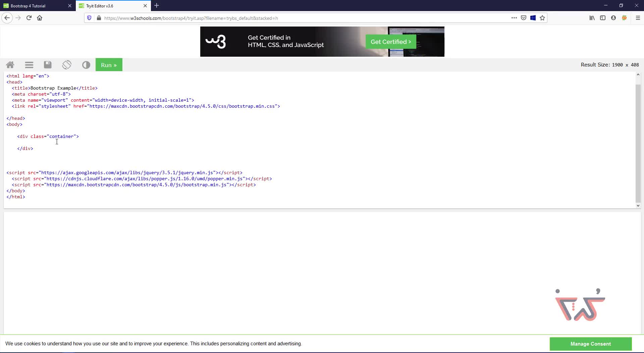Screen dimensions: 644x353
Task: Toggle dark theme with contrast icon
Action: point(86,65)
